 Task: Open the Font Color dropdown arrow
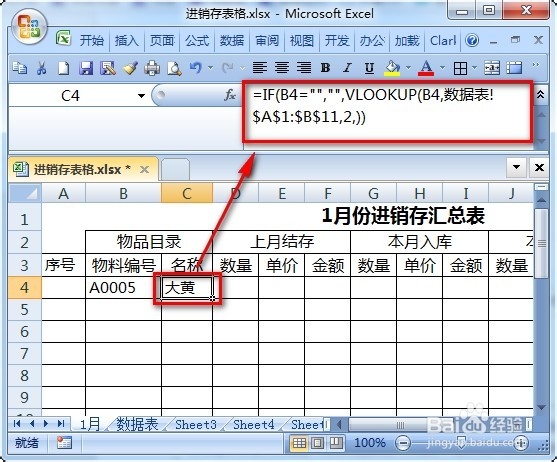pos(443,67)
